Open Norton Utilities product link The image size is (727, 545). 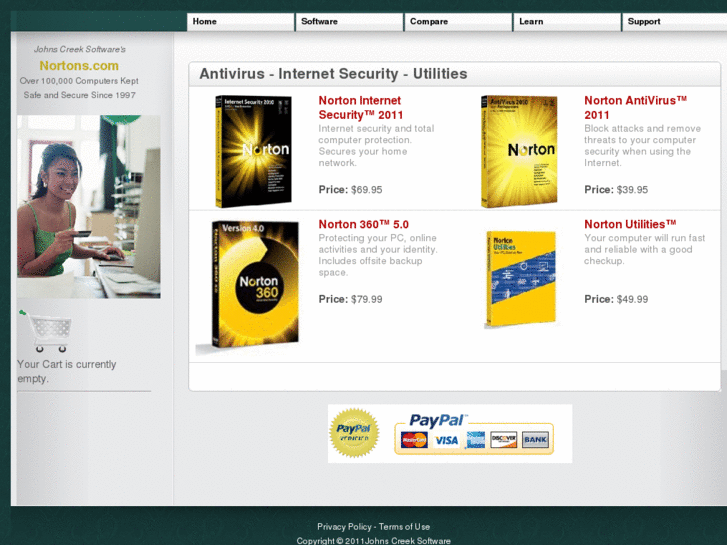pos(630,224)
